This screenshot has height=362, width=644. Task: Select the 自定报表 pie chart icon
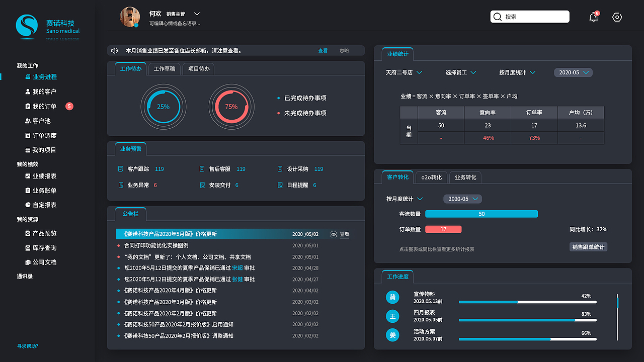point(27,205)
